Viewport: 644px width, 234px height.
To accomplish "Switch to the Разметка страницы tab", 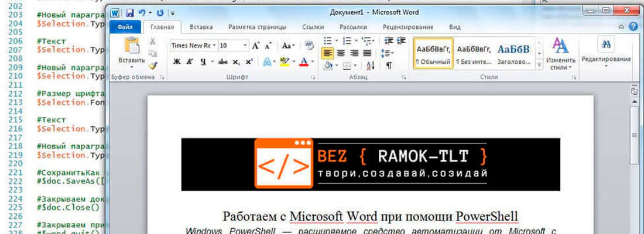I will click(x=258, y=27).
